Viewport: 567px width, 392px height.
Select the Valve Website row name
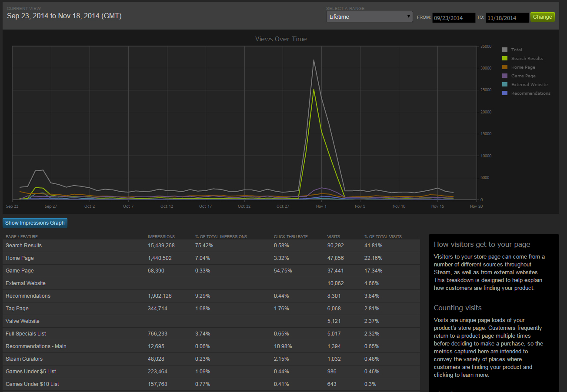coord(23,321)
